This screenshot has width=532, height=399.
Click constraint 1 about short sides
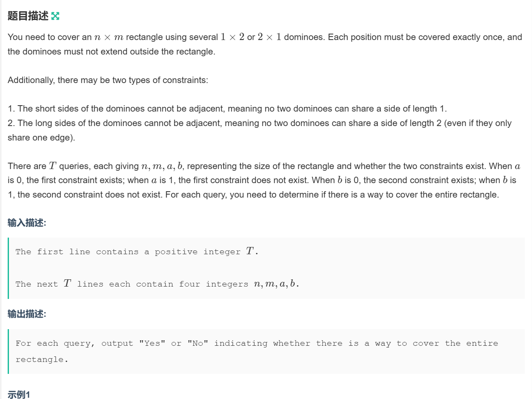coord(227,109)
